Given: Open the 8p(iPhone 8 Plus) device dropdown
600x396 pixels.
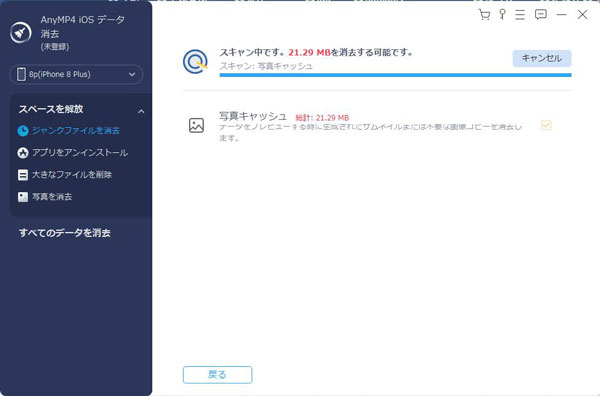Looking at the screenshot, I should click(76, 74).
